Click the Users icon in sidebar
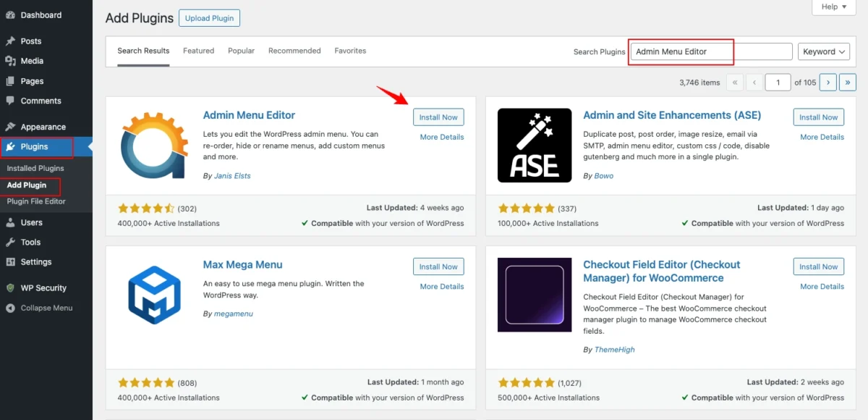The width and height of the screenshot is (868, 420). 10,222
